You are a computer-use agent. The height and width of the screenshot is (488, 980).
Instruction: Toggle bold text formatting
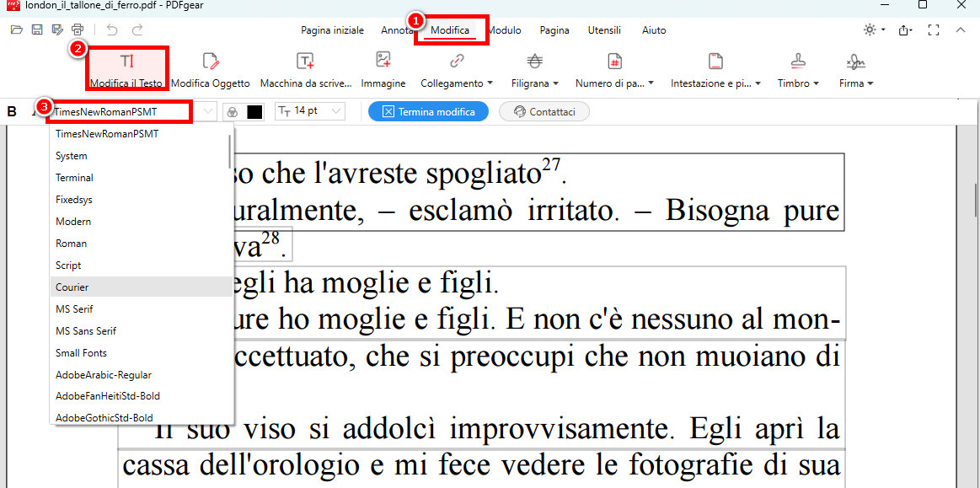coord(11,110)
